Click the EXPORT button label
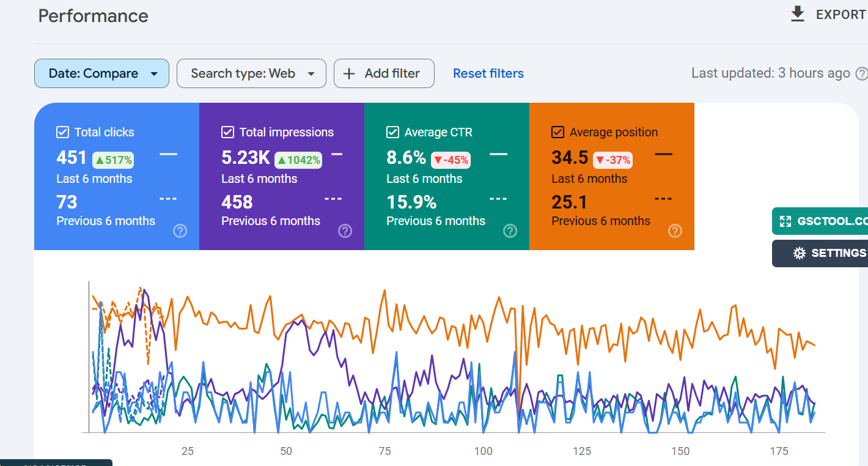This screenshot has width=868, height=466. coord(840,15)
